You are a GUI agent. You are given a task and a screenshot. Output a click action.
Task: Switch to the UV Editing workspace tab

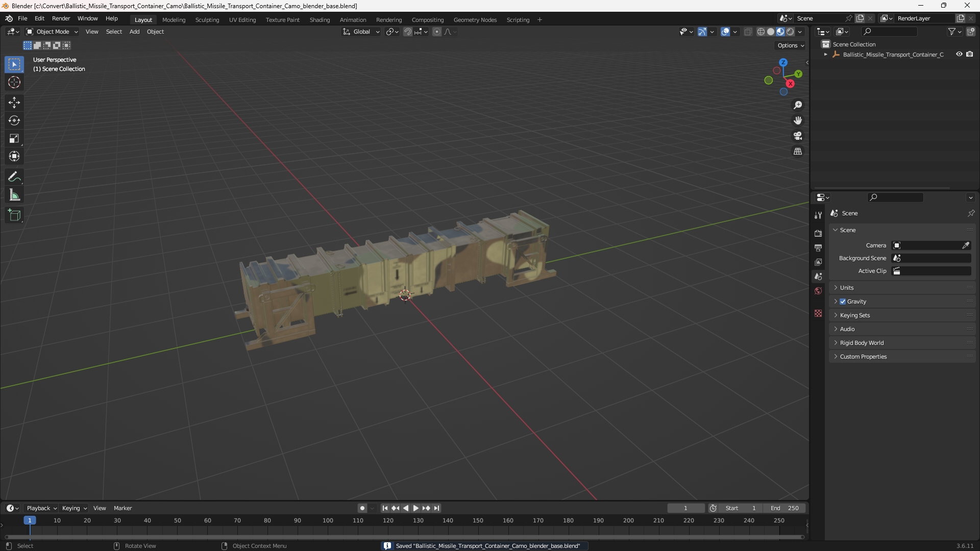[x=242, y=20]
